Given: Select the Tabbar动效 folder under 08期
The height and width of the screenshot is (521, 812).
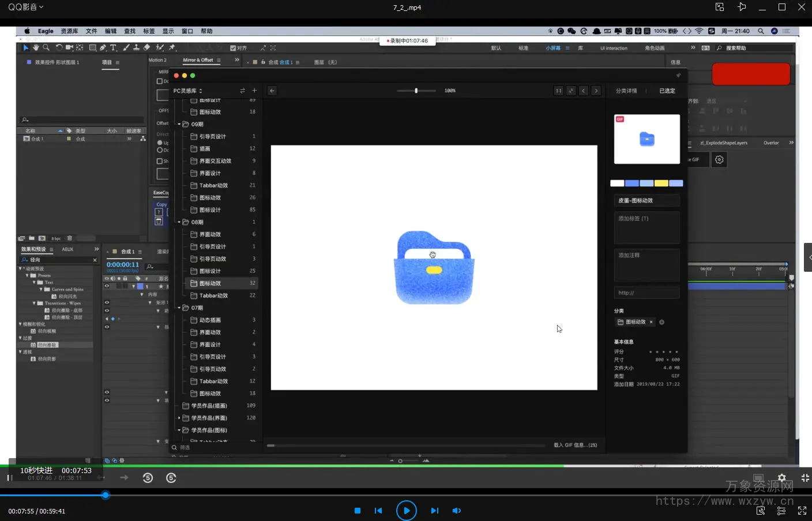Looking at the screenshot, I should point(213,295).
